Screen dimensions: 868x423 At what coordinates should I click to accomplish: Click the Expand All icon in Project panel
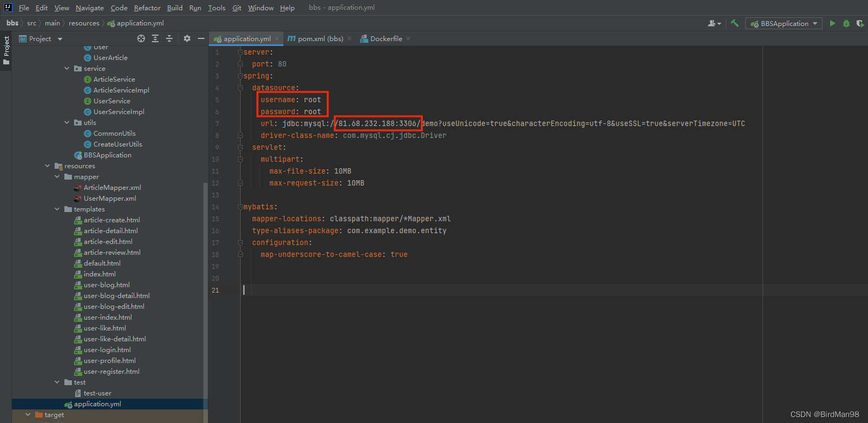155,38
